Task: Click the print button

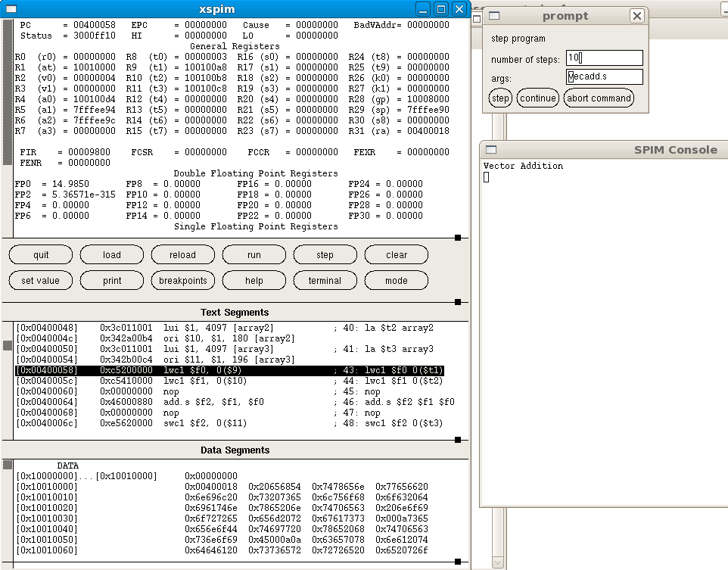Action: coord(111,281)
